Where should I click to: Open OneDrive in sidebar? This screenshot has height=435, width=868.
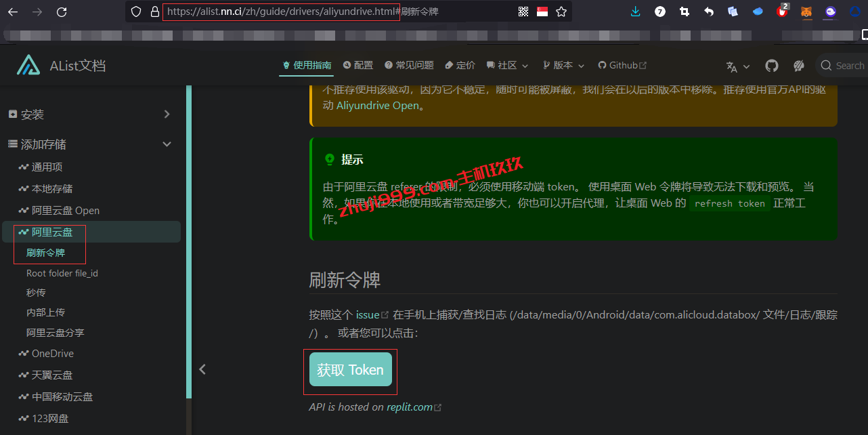pyautogui.click(x=46, y=354)
